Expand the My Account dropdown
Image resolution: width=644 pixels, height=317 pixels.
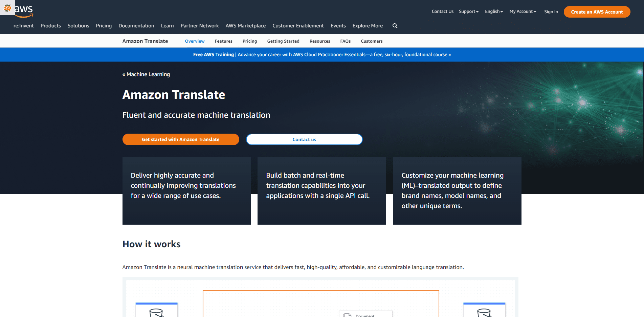coord(522,11)
